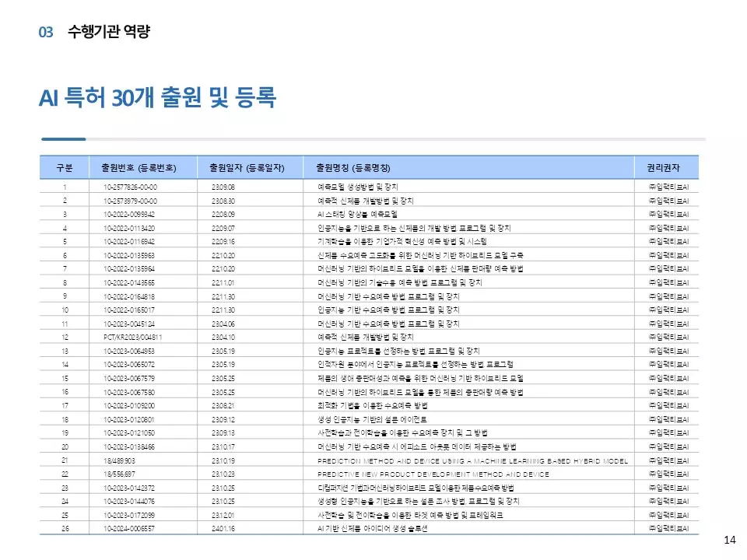Click application number 10-2023-0067580
747x560 pixels.
[x=129, y=392]
